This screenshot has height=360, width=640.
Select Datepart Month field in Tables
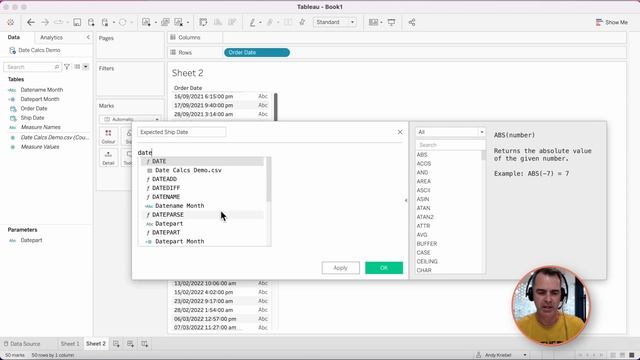40,99
